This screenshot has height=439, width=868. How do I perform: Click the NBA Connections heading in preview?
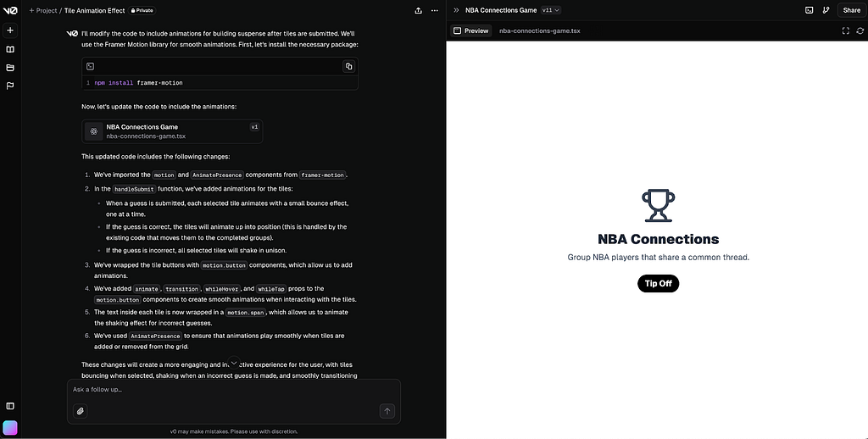tap(658, 239)
